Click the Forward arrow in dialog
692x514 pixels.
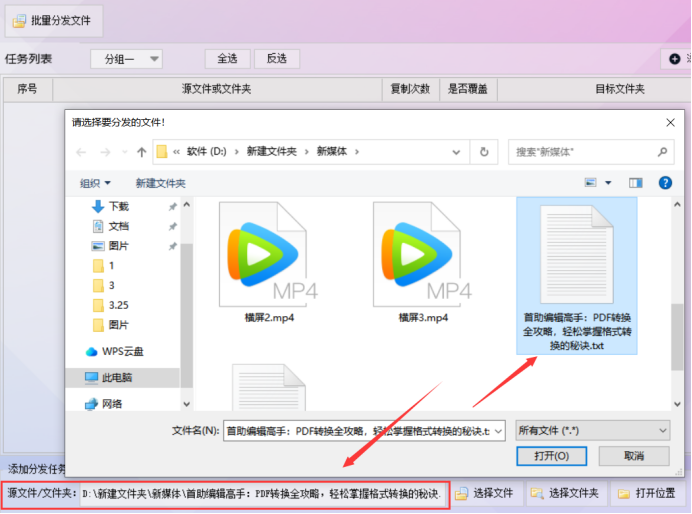click(105, 153)
